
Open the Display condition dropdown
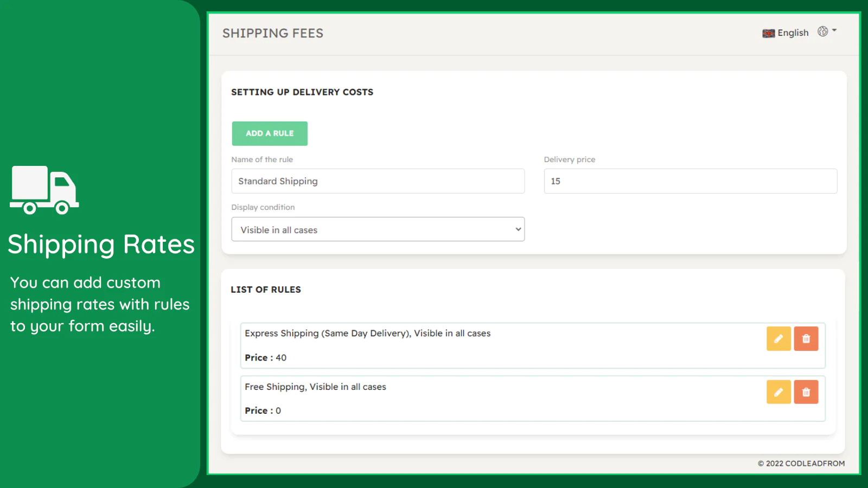(378, 229)
